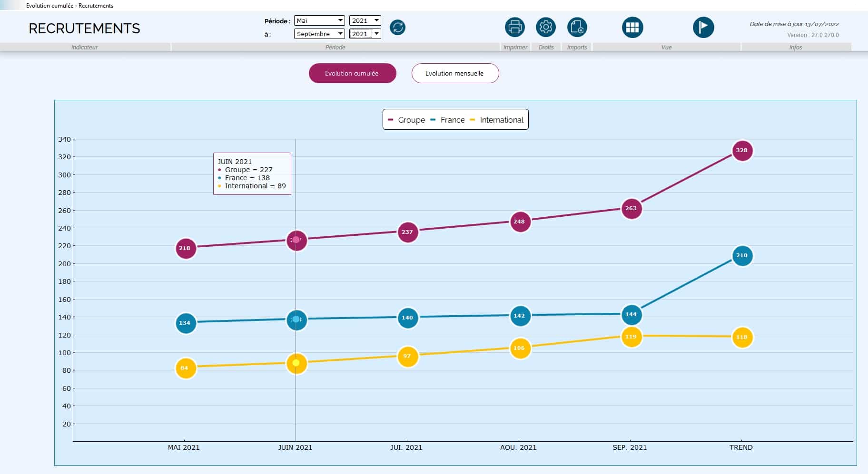Viewport: 868px width, 474px height.
Task: Toggle France series in chart legend
Action: click(x=447, y=120)
